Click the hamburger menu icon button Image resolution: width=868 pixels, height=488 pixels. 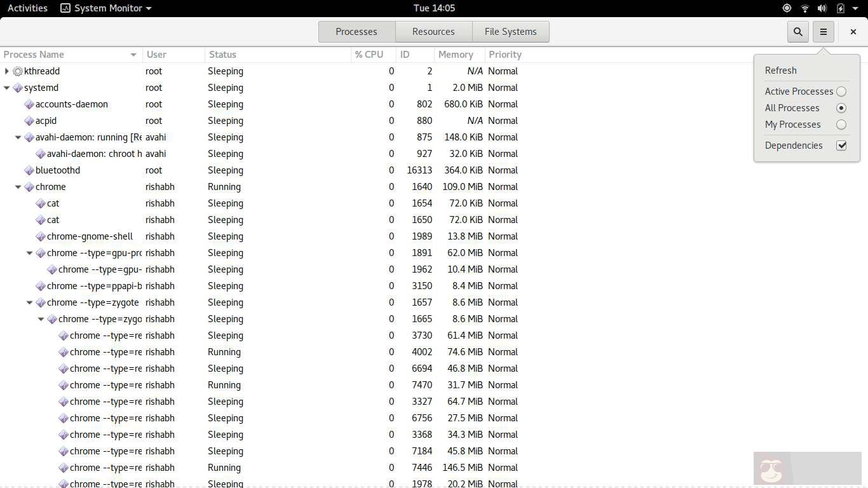pyautogui.click(x=823, y=32)
